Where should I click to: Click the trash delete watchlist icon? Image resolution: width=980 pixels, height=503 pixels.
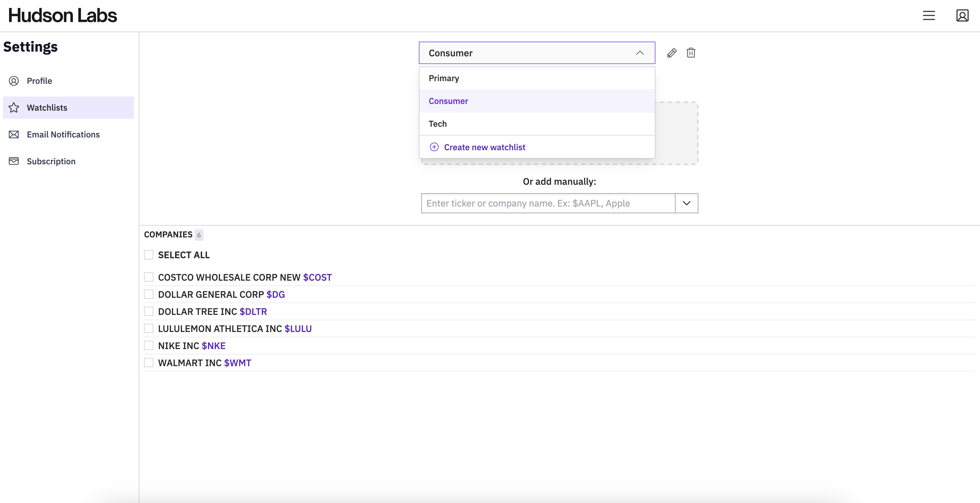coord(691,53)
